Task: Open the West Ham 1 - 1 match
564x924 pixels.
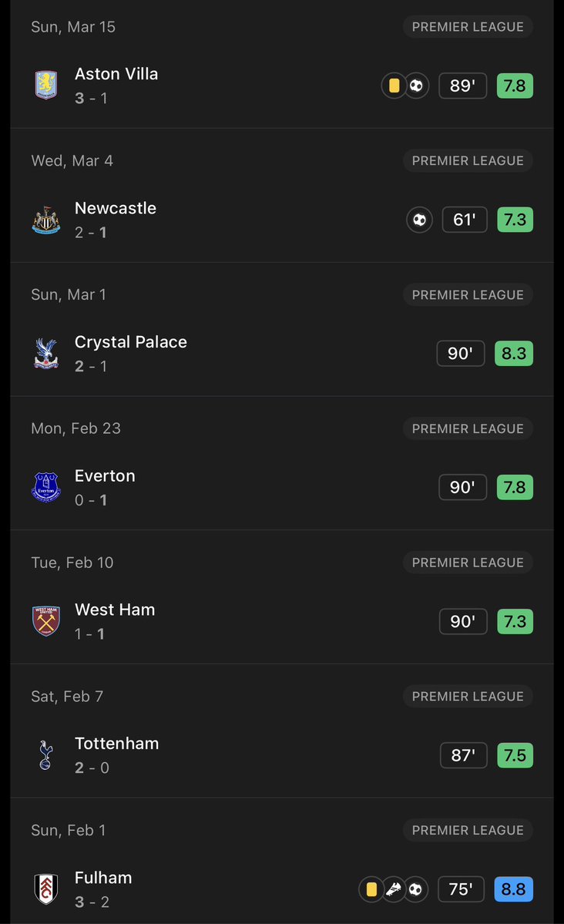Action: click(x=282, y=621)
